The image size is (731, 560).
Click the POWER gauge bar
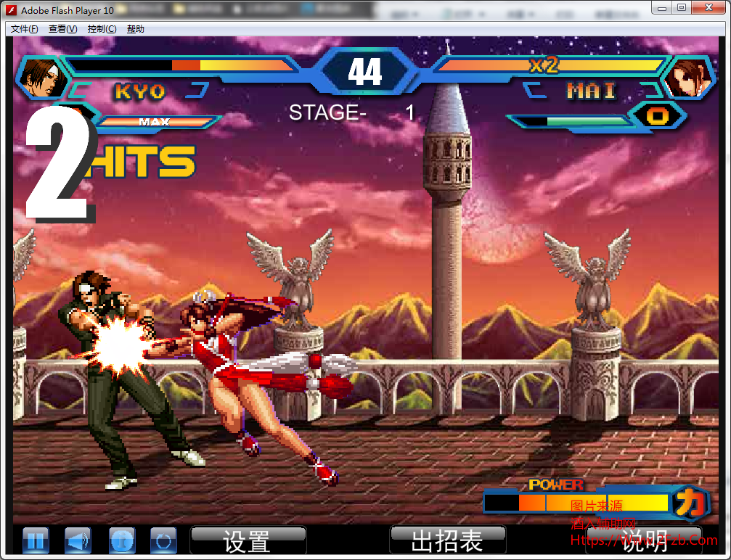tap(576, 503)
